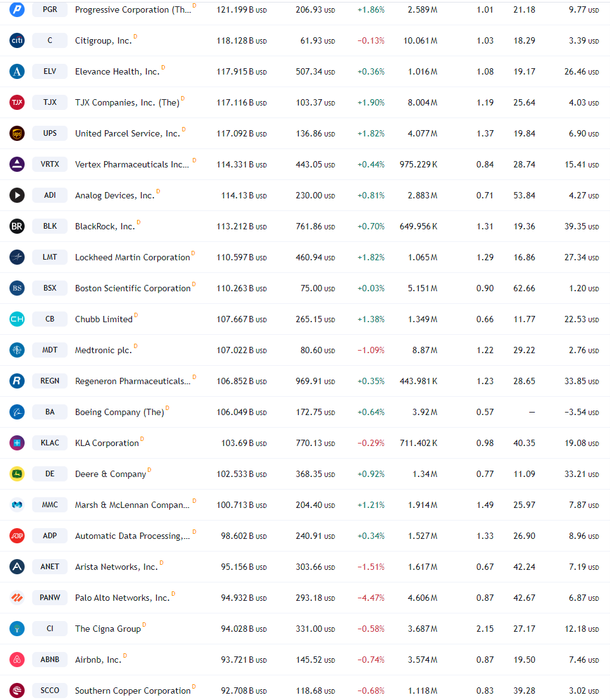Click market cap 100.713 B USD
Screen dimensions: 610x700
pos(241,505)
